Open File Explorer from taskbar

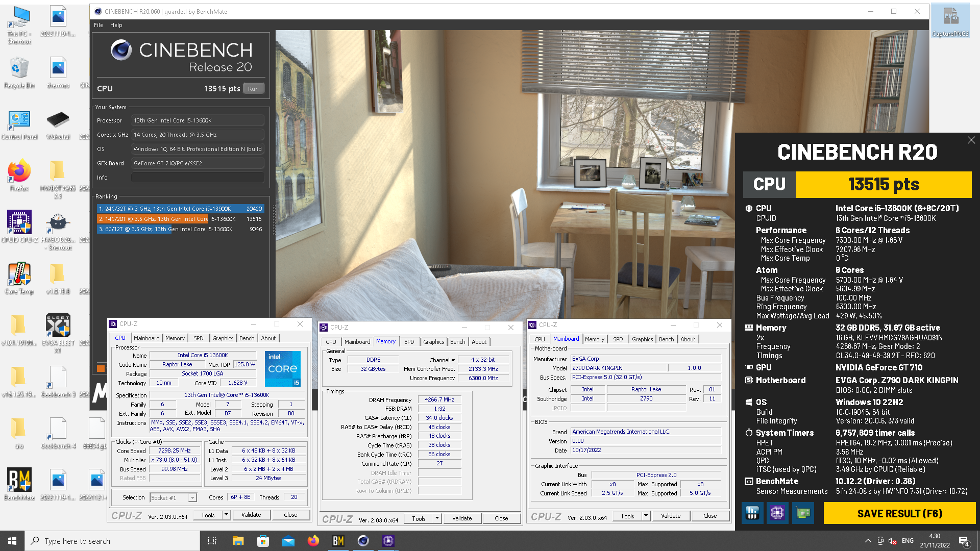[238, 541]
